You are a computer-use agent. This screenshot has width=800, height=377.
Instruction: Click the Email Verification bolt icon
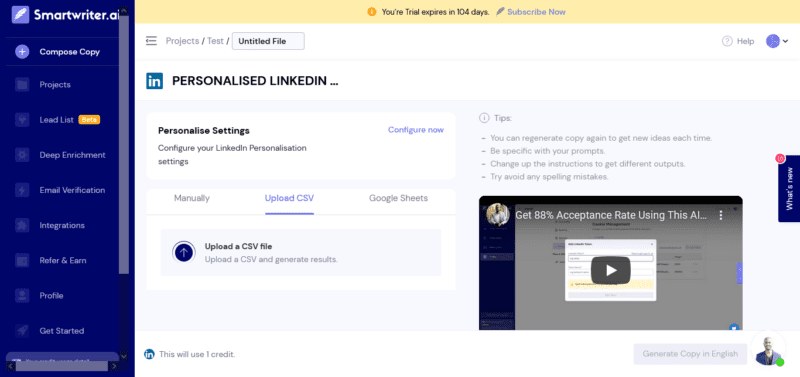point(22,190)
